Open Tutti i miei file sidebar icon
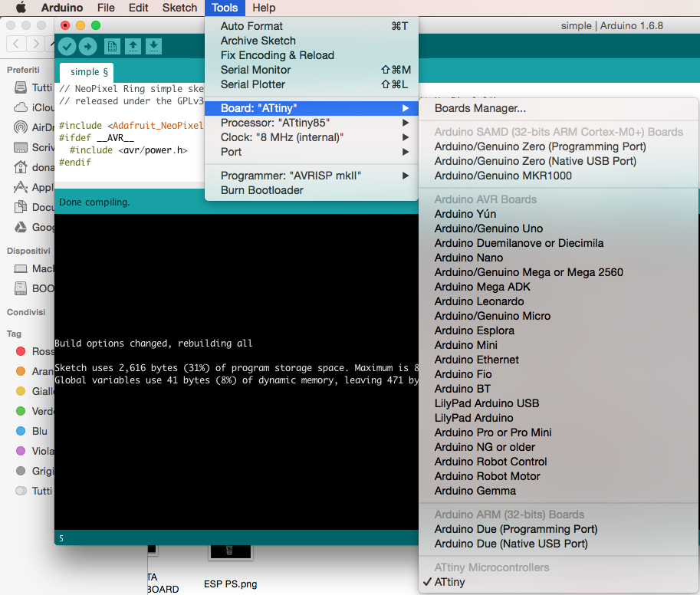The width and height of the screenshot is (700, 595). pos(21,87)
